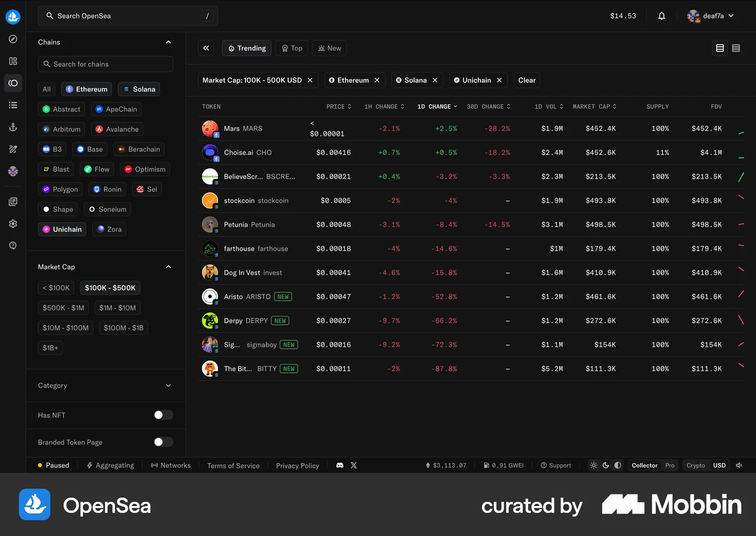
Task: Open the X (Twitter) footer icon
Action: click(x=354, y=466)
